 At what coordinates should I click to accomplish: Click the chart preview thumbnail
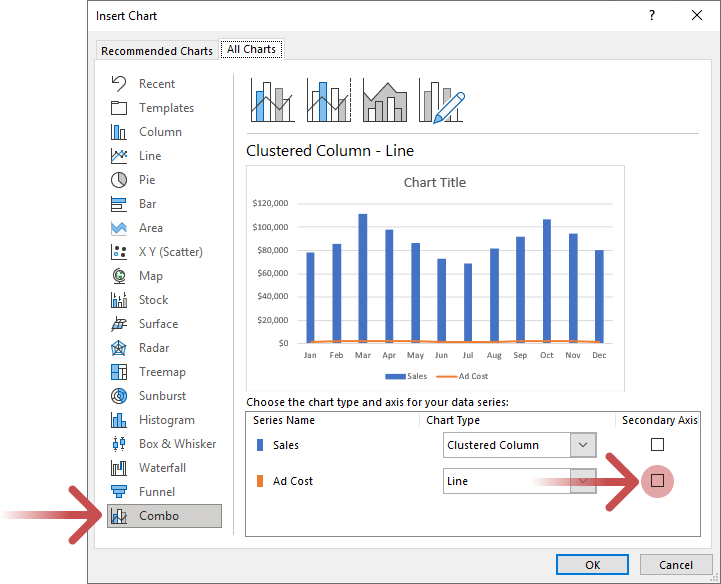point(434,279)
